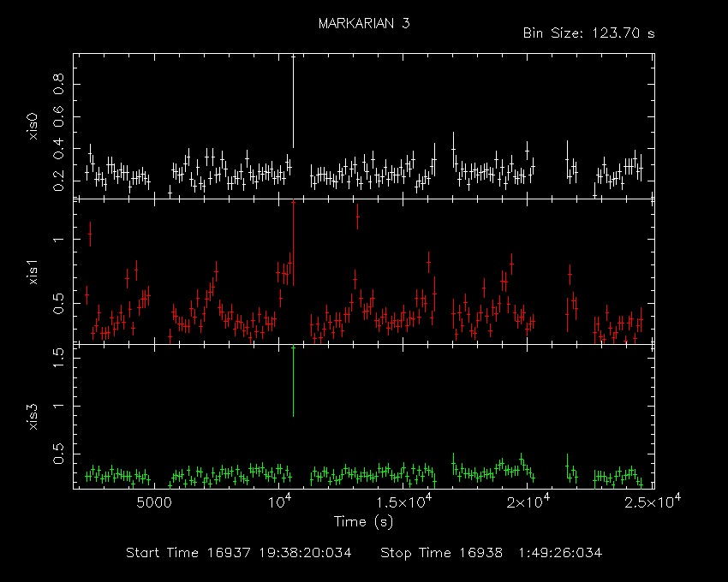Image resolution: width=728 pixels, height=582 pixels.
Task: Click the tall white outlier point in xis0
Action: pyautogui.click(x=293, y=101)
